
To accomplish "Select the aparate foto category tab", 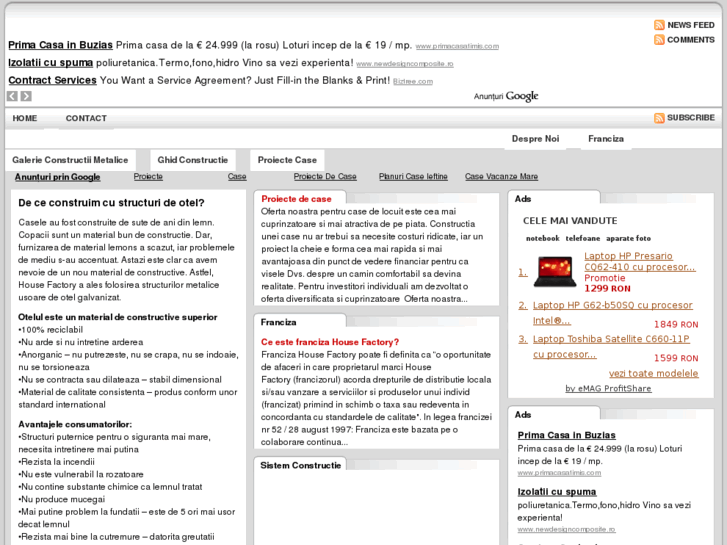I will pos(628,238).
